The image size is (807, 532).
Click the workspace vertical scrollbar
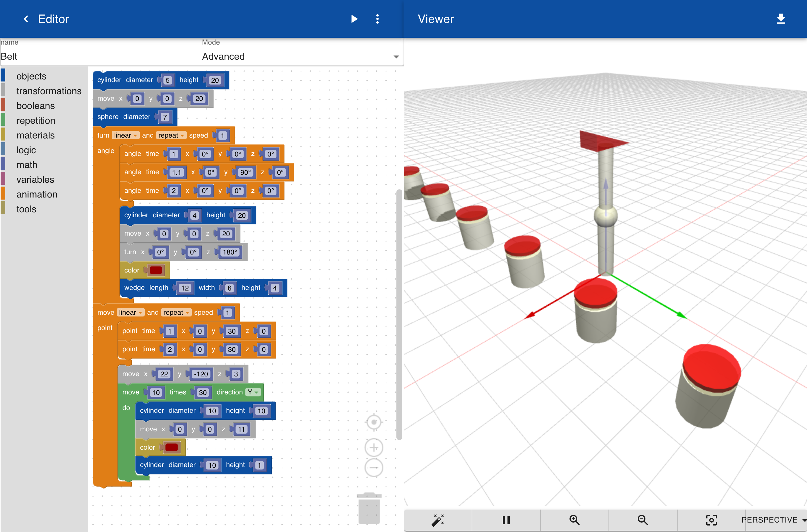click(x=399, y=314)
